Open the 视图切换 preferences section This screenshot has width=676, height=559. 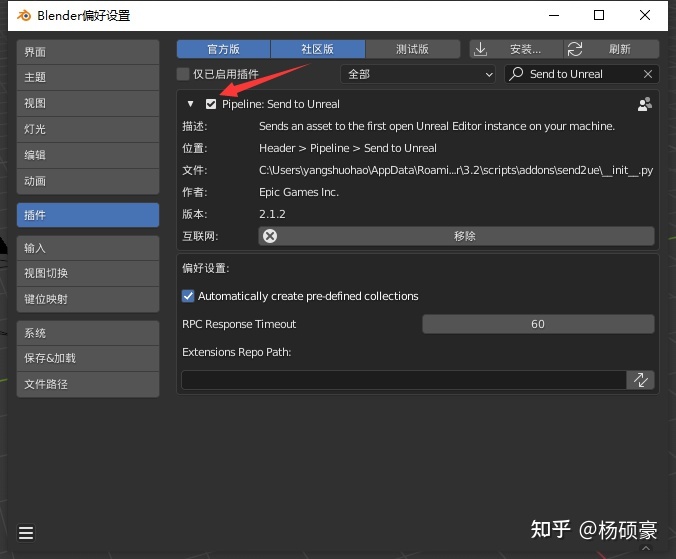point(88,273)
